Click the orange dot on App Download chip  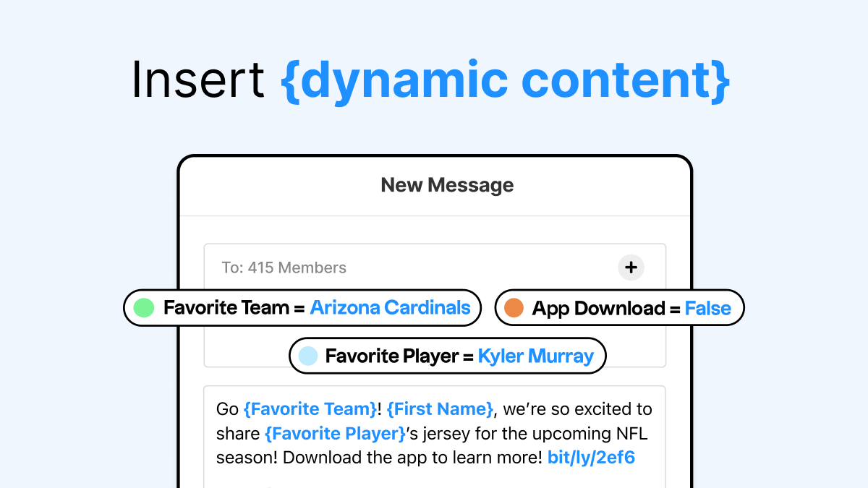click(x=514, y=308)
